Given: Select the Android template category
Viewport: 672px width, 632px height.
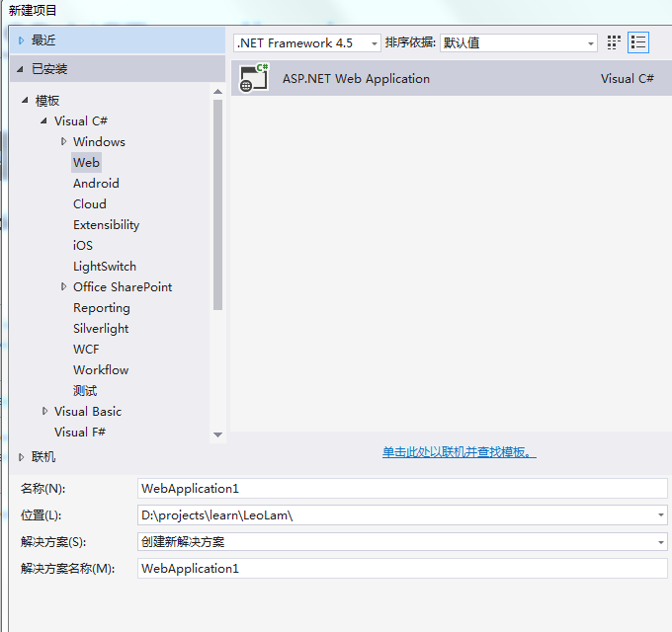Looking at the screenshot, I should tap(96, 184).
